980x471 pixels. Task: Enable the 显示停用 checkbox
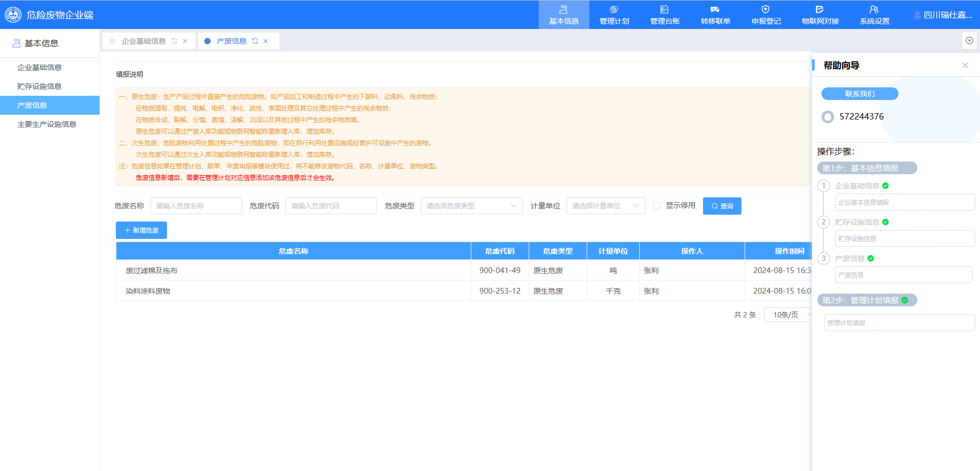[657, 206]
